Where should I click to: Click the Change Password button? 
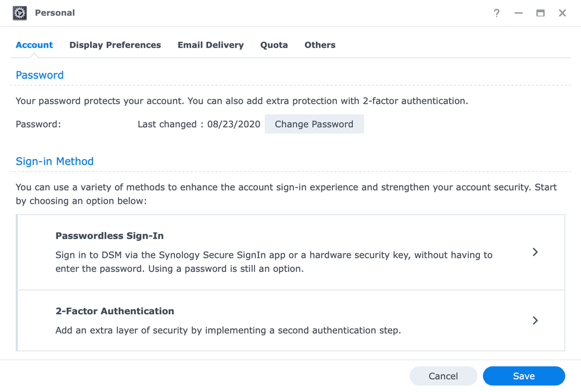point(314,124)
